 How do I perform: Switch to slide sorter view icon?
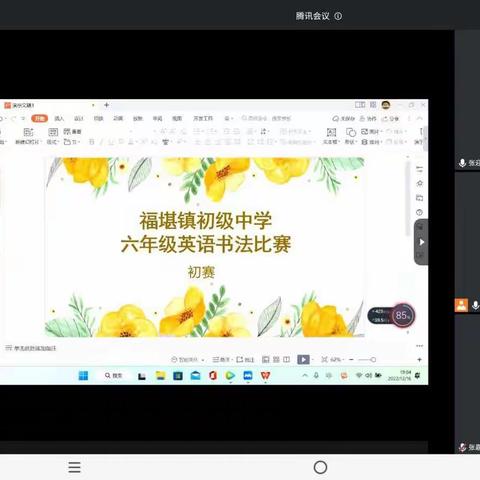276,360
